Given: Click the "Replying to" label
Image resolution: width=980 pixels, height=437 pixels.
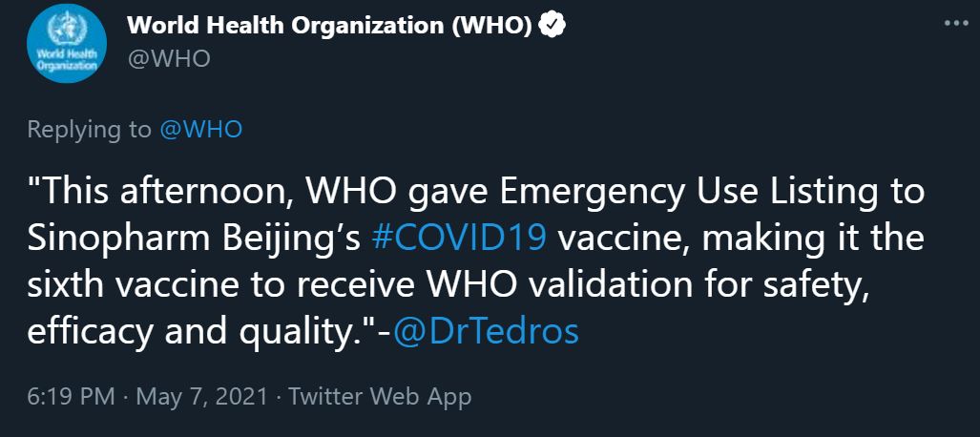Looking at the screenshot, I should (90, 130).
